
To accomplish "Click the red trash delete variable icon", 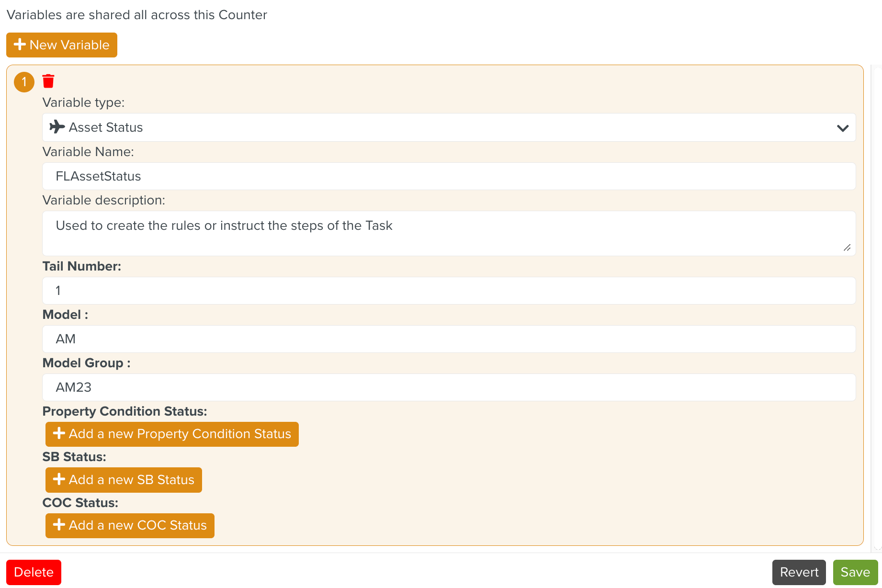I will point(48,81).
